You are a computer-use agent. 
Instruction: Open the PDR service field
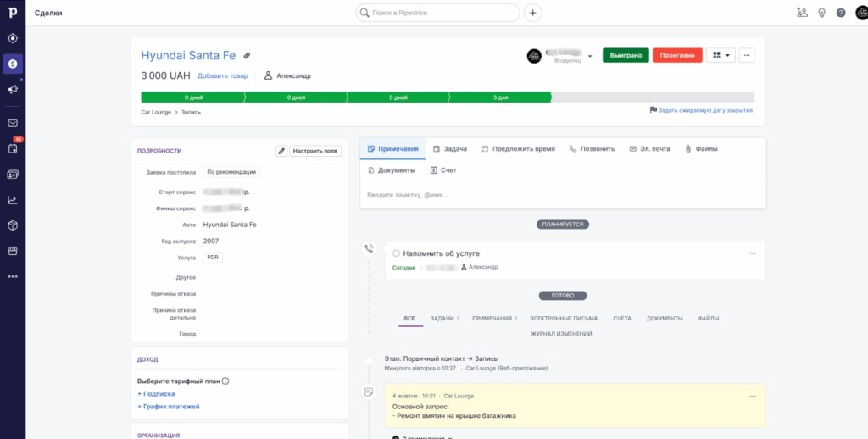(213, 258)
